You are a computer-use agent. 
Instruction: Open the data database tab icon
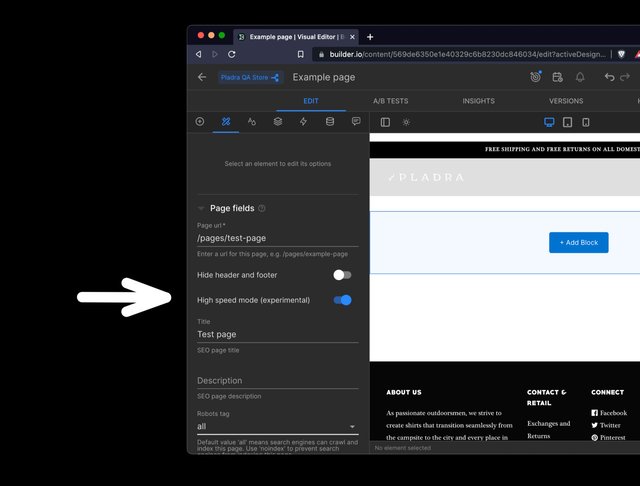(330, 121)
